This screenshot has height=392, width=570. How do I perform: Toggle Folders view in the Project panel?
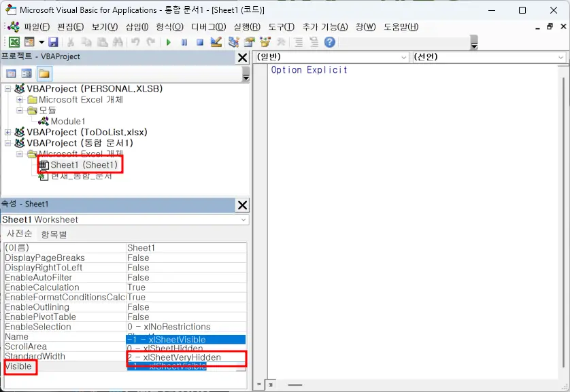click(x=44, y=73)
